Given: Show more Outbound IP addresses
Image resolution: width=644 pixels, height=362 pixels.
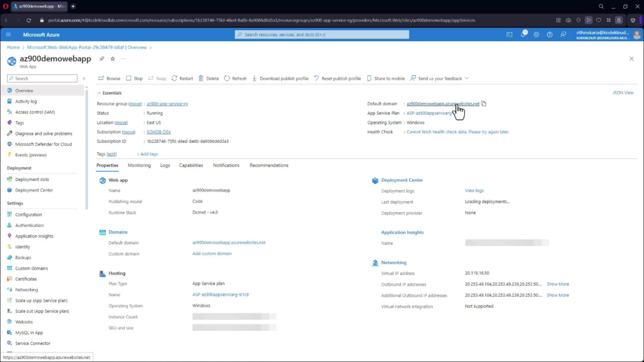Looking at the screenshot, I should (x=557, y=284).
